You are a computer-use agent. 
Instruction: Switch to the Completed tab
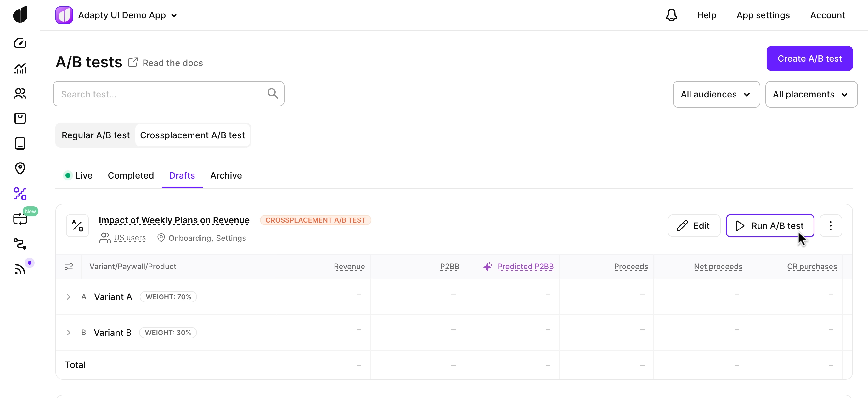pos(131,175)
